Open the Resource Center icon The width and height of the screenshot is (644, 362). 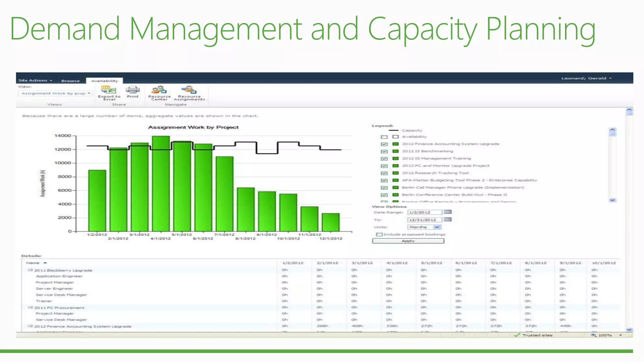(x=159, y=90)
